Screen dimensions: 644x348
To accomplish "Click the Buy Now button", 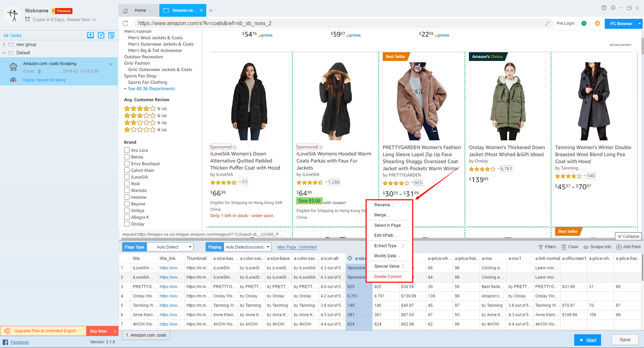I will (x=98, y=331).
